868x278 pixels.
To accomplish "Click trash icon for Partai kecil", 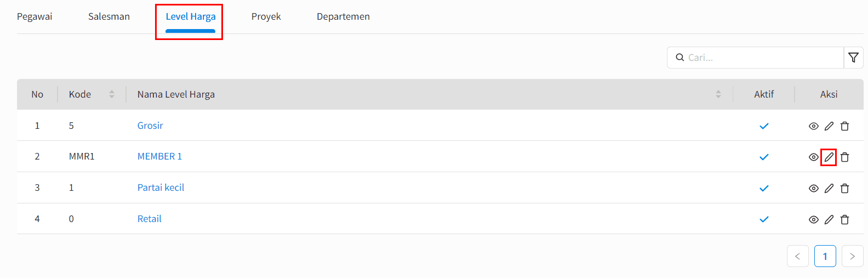I will coord(844,189).
